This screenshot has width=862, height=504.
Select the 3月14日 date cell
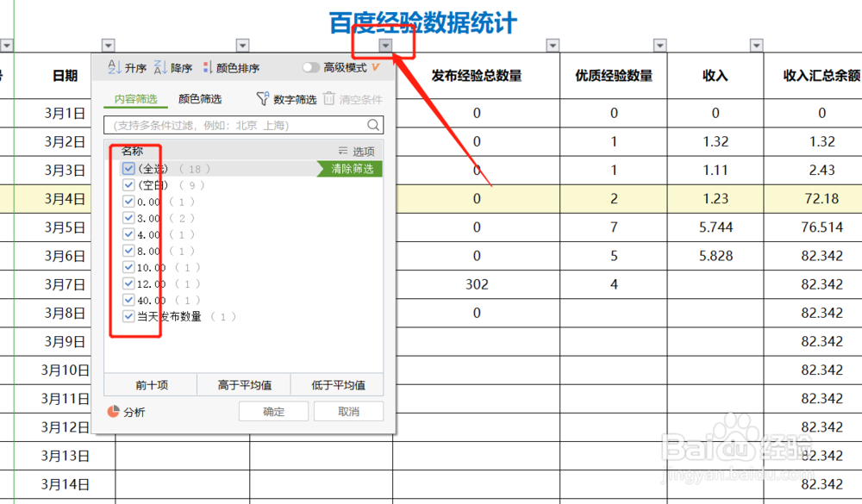pos(65,485)
